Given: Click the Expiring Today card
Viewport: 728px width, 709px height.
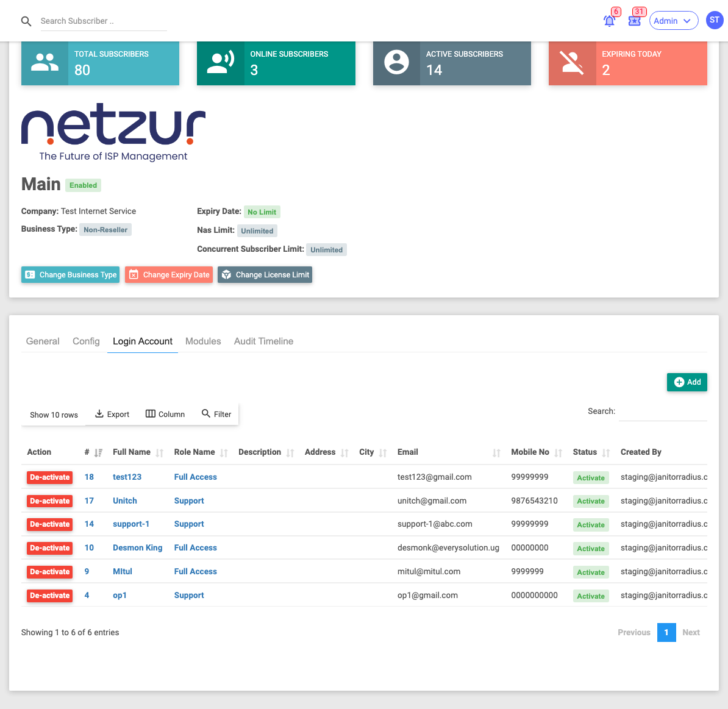Looking at the screenshot, I should coord(628,63).
